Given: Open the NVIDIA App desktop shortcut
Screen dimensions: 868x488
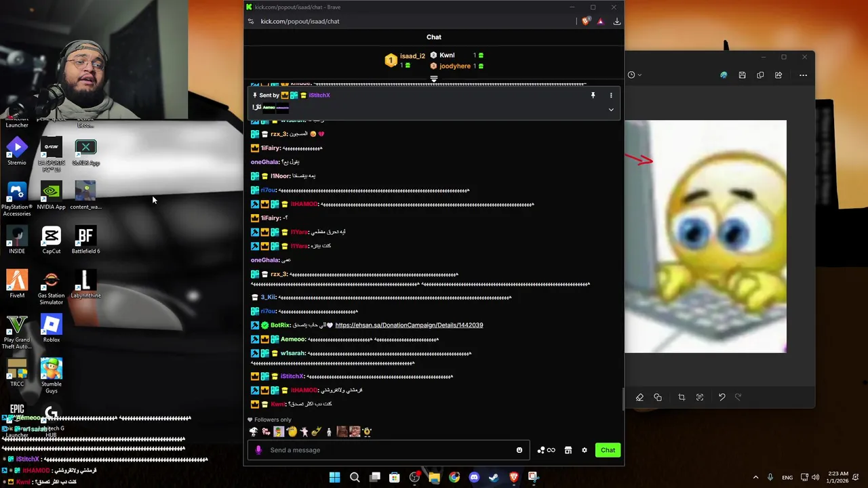Looking at the screenshot, I should [x=52, y=196].
